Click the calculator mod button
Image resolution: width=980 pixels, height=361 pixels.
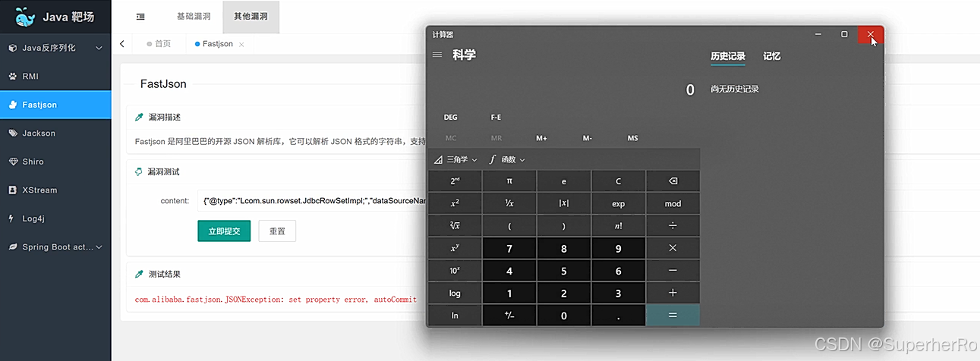tap(673, 203)
